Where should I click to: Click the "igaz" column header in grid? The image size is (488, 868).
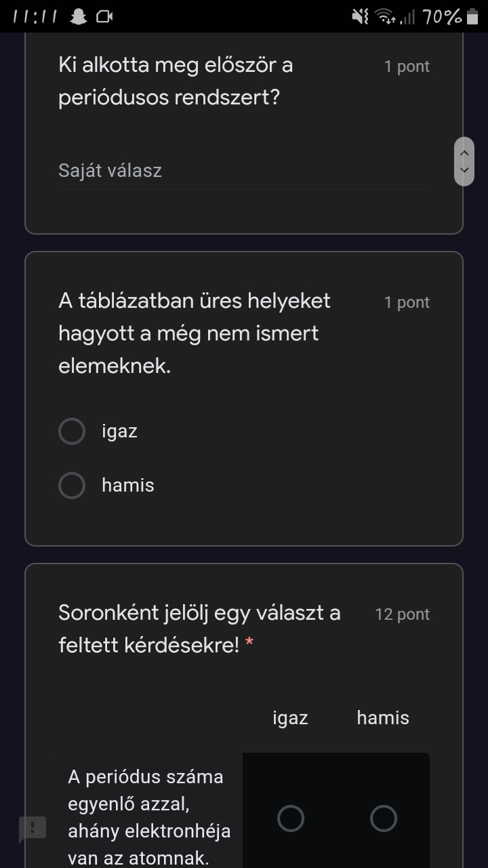coord(290,718)
